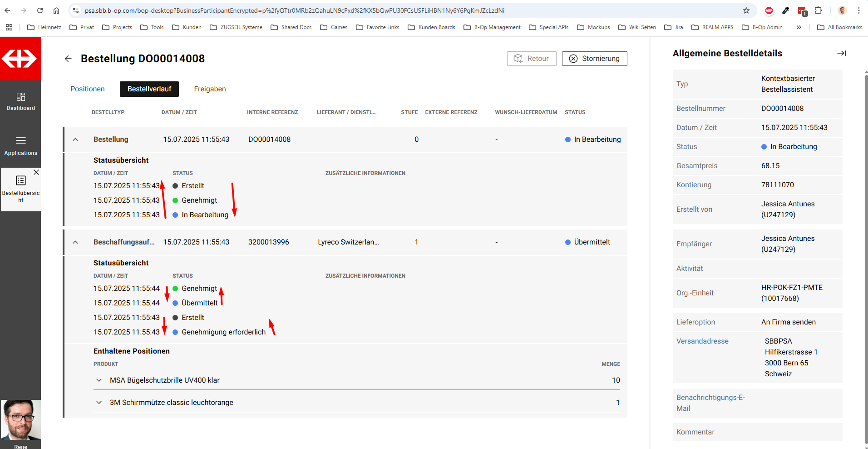Open the Adblock Plus extension
This screenshot has height=449, width=868.
[x=769, y=10]
